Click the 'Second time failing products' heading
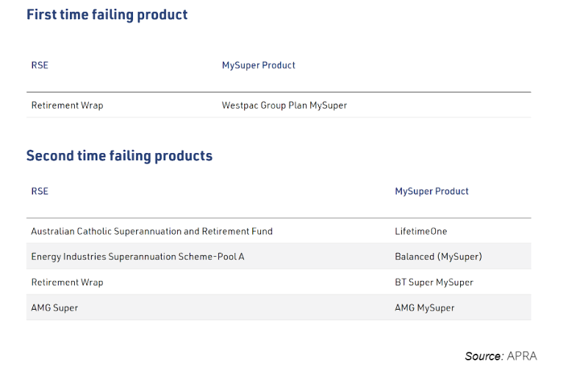588x367 pixels. pyautogui.click(x=119, y=156)
